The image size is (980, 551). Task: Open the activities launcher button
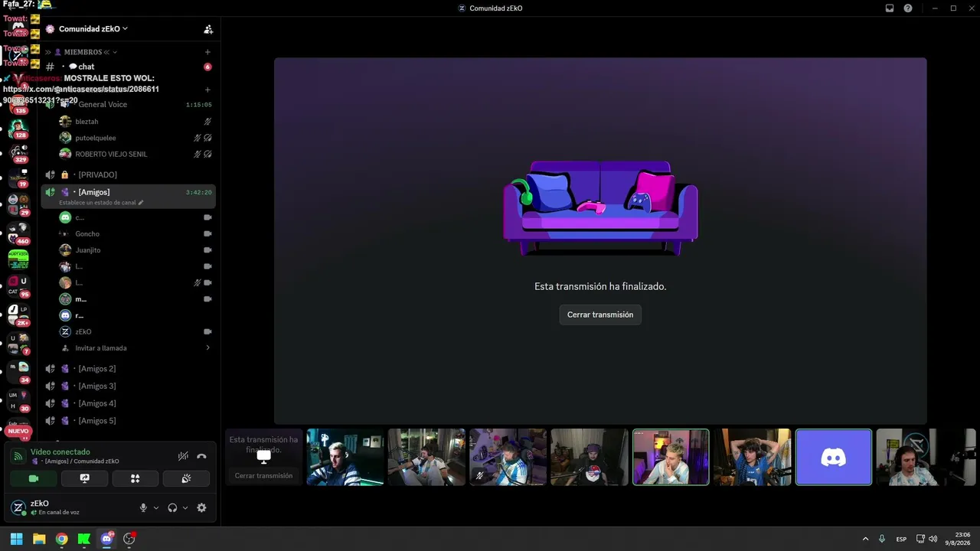135,478
